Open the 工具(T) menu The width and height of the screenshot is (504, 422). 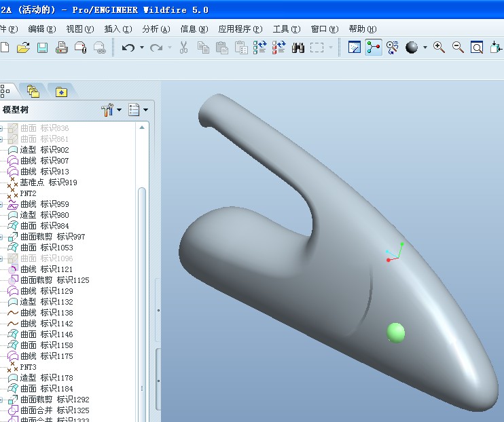coord(287,29)
